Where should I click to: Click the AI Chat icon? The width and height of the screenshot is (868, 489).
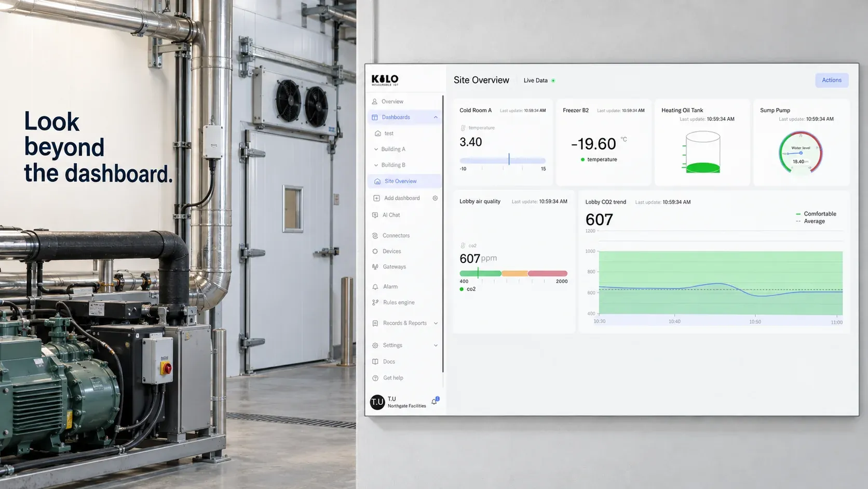(x=375, y=215)
